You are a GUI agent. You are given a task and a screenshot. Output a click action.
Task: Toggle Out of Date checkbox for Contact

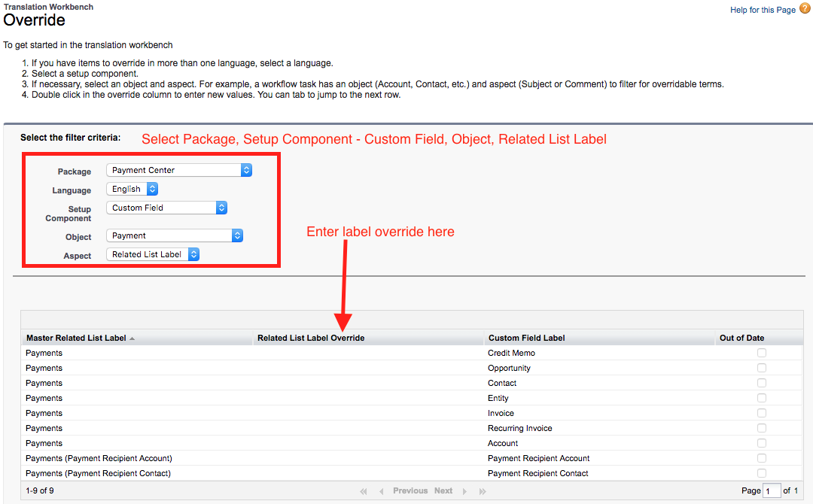tap(761, 383)
